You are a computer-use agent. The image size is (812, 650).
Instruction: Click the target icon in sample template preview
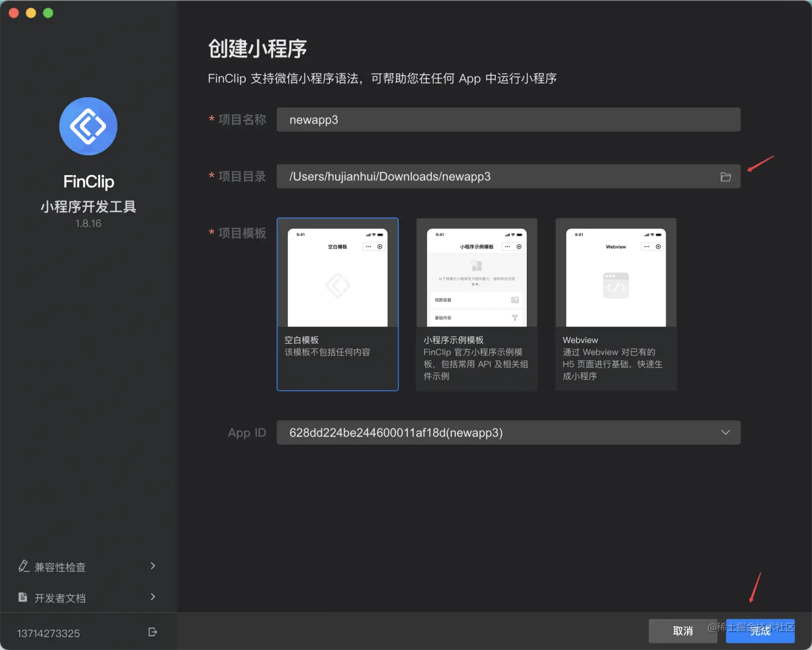coord(519,246)
